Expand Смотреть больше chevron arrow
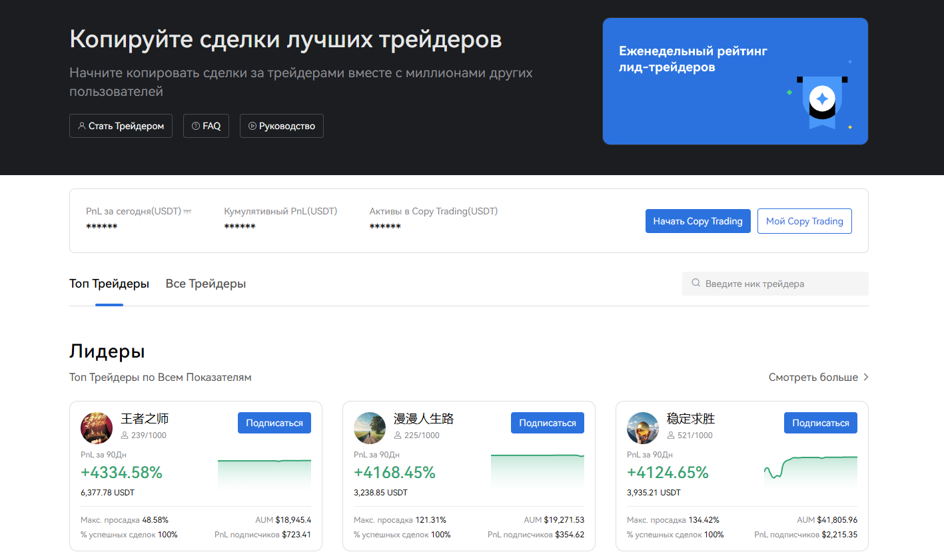The image size is (944, 560). pyautogui.click(x=865, y=377)
